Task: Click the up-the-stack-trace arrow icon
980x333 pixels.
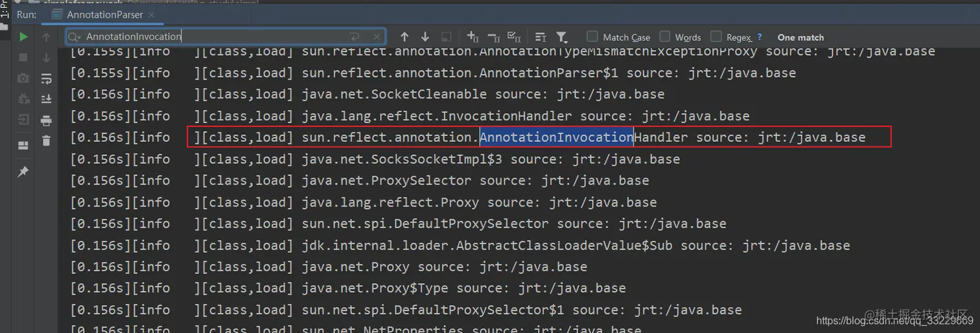Action: pyautogui.click(x=46, y=38)
